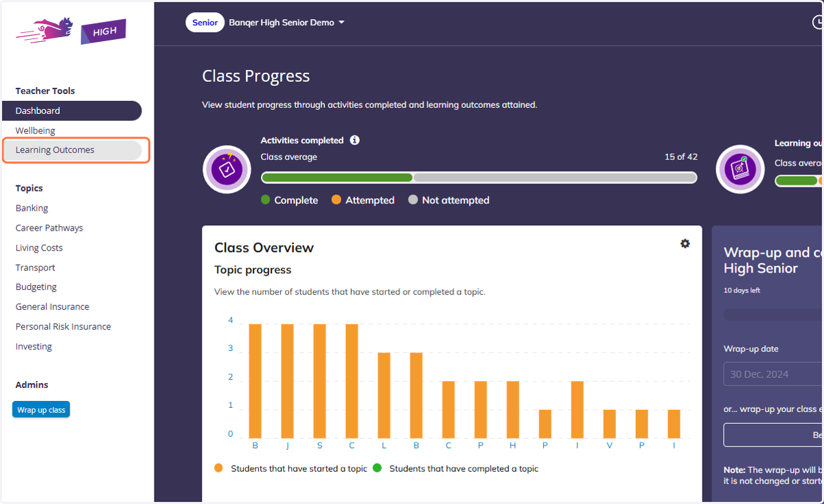Screen dimensions: 824x504
Task: Click the Class Progress heading
Action: coord(255,76)
